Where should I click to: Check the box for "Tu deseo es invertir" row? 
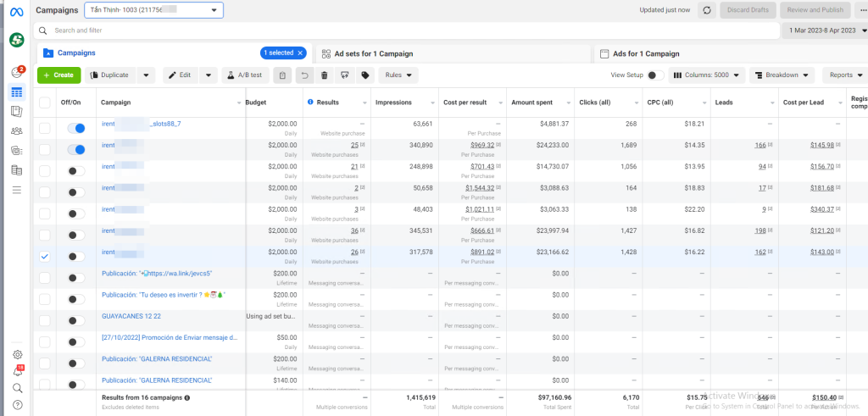pyautogui.click(x=45, y=299)
